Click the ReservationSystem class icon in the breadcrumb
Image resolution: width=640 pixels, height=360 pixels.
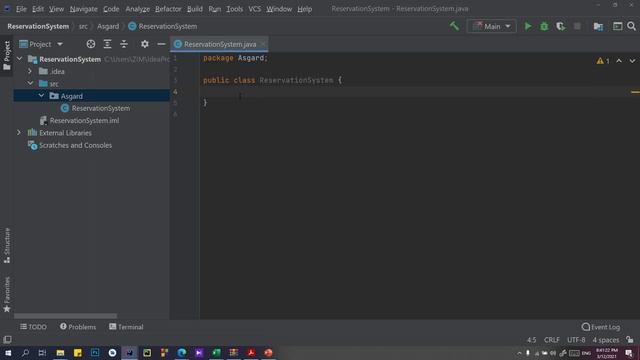[x=132, y=26]
